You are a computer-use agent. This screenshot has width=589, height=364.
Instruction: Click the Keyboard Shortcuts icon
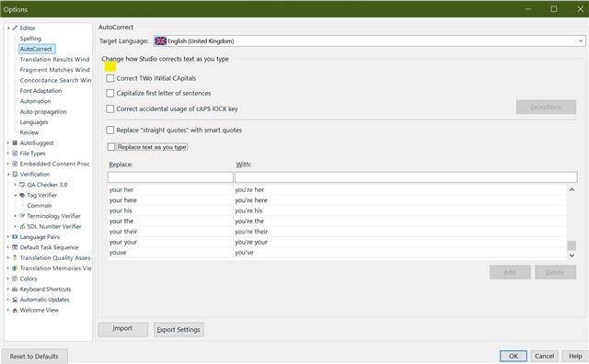[x=15, y=290]
